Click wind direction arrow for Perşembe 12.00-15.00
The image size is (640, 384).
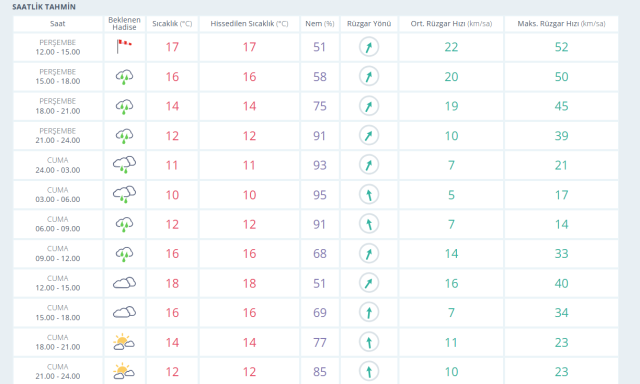[x=369, y=47]
